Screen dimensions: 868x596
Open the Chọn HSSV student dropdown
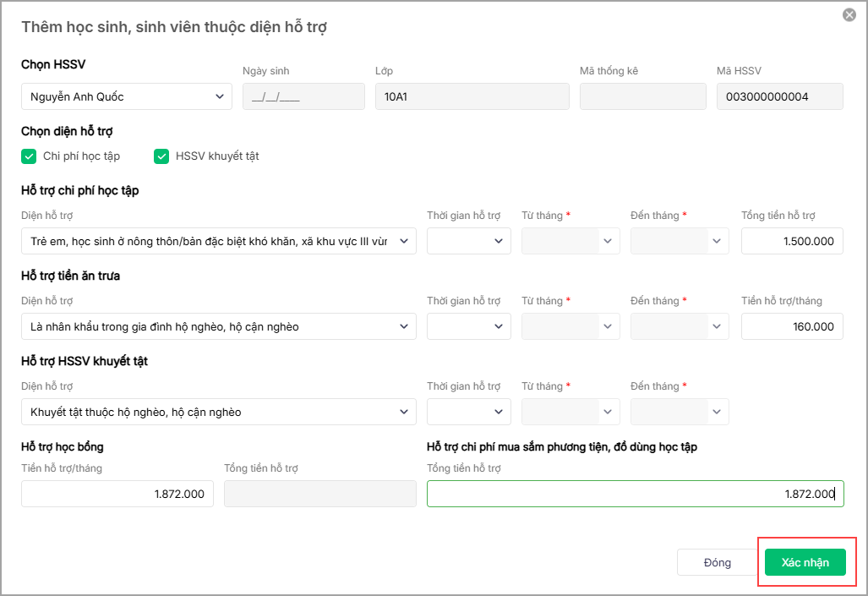(x=127, y=96)
